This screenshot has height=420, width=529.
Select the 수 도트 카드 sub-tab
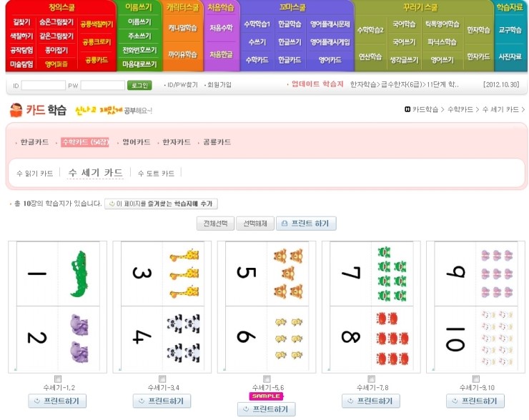(x=156, y=174)
